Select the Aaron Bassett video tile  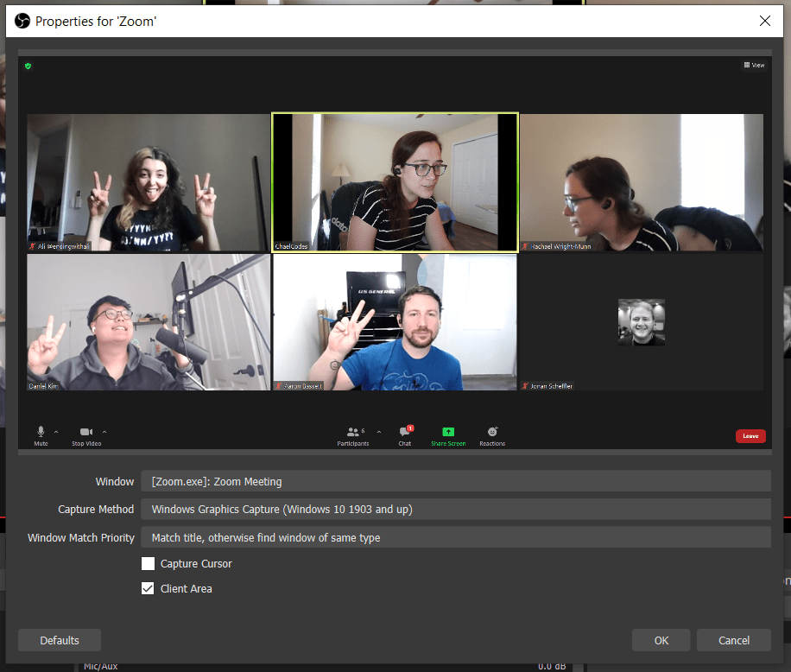tap(395, 322)
